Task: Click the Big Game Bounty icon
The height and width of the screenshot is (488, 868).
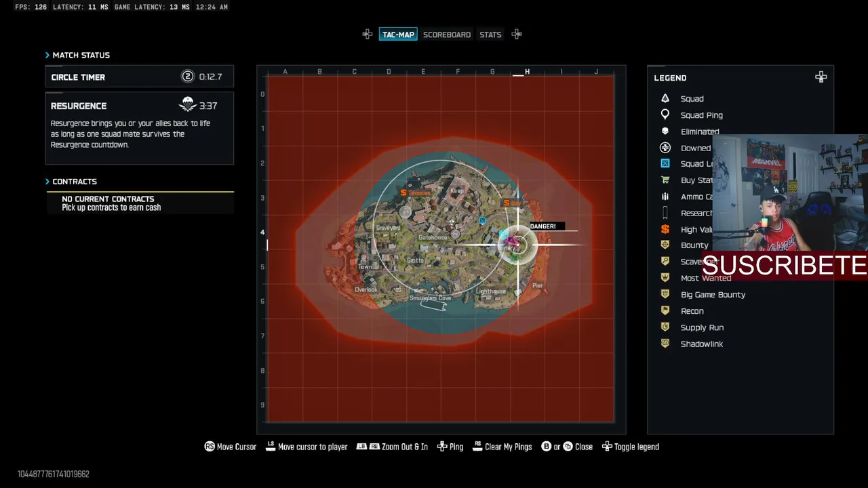Action: pyautogui.click(x=665, y=294)
